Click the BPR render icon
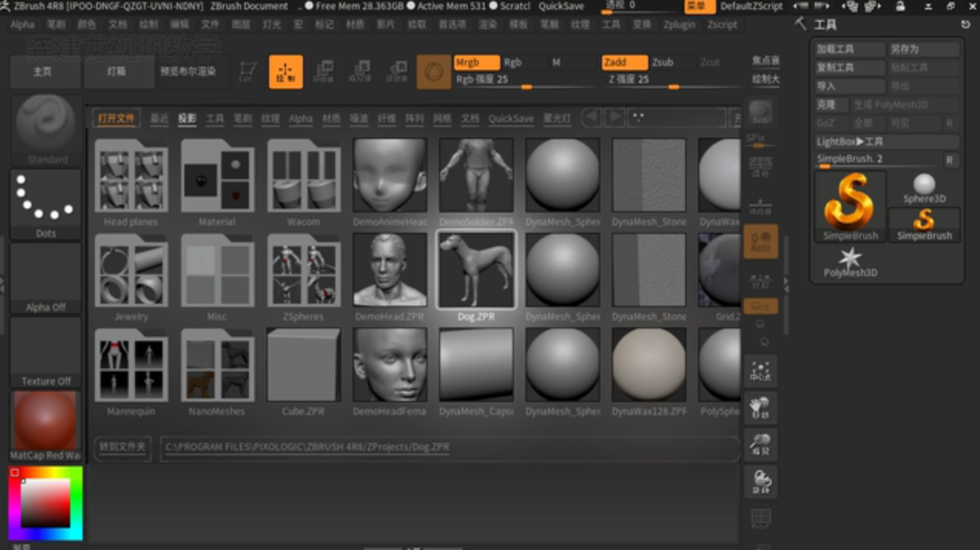 pos(760,113)
